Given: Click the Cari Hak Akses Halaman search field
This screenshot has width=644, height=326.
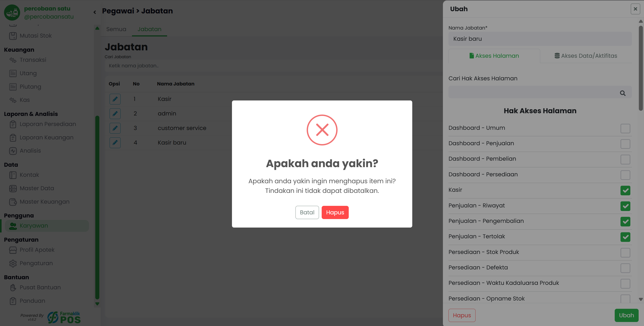Looking at the screenshot, I should point(540,92).
